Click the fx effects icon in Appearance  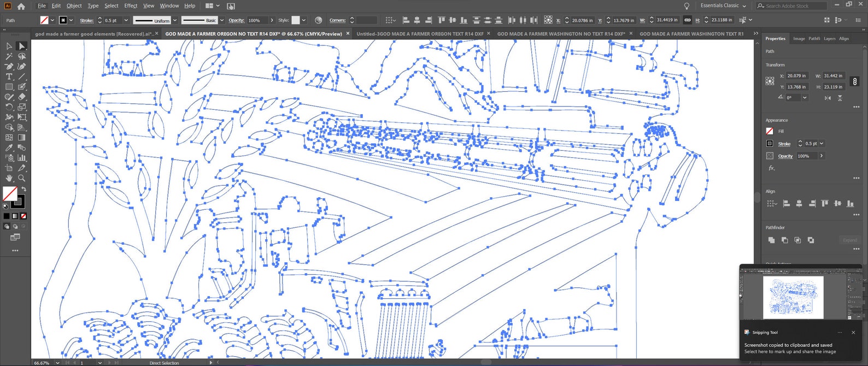pyautogui.click(x=771, y=168)
